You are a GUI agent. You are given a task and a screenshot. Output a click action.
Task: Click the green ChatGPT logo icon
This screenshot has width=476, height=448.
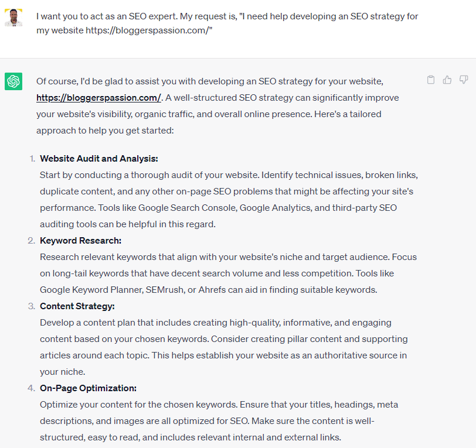(13, 81)
